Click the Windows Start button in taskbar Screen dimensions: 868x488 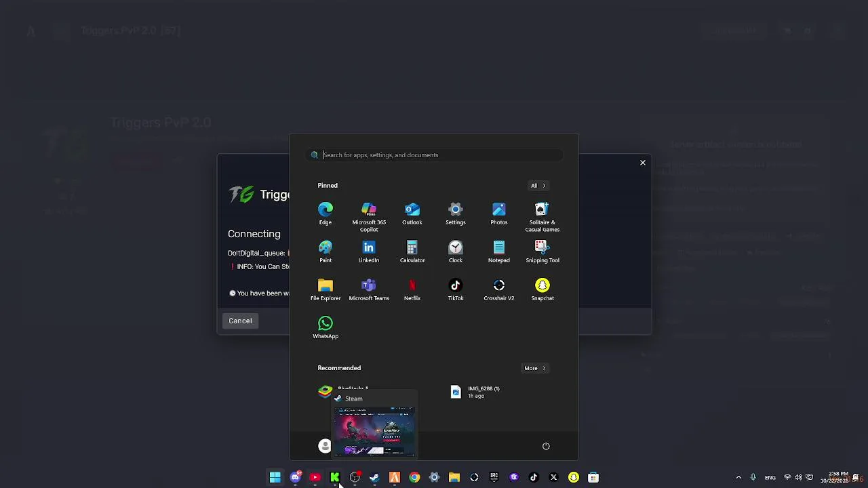point(275,477)
